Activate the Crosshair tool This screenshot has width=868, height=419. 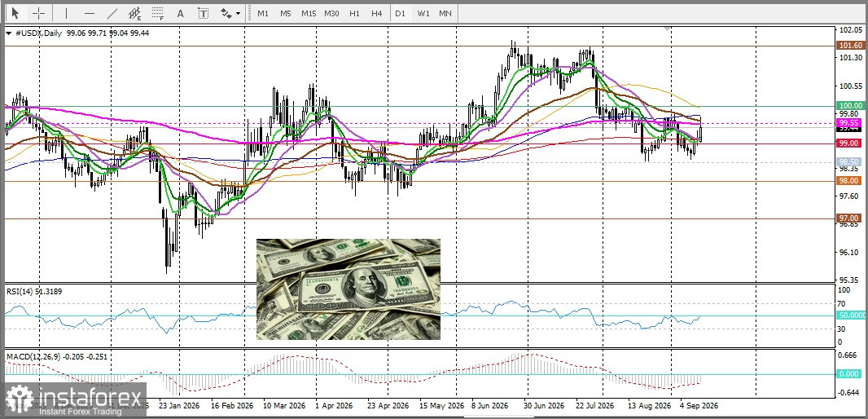(39, 13)
